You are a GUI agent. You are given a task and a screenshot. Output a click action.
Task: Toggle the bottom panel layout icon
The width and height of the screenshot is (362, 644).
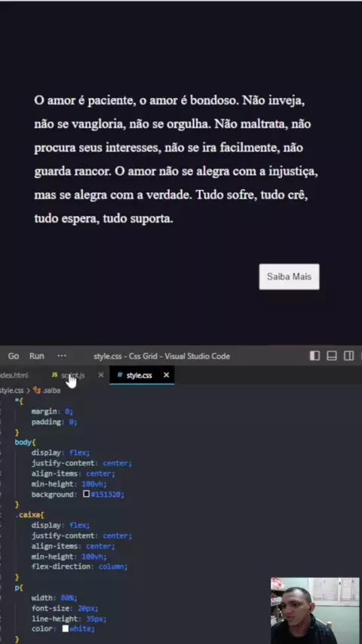point(332,356)
